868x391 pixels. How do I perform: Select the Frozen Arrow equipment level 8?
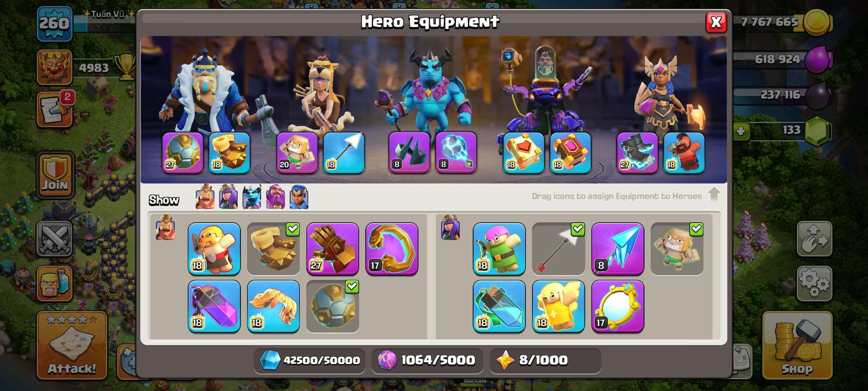pos(617,249)
